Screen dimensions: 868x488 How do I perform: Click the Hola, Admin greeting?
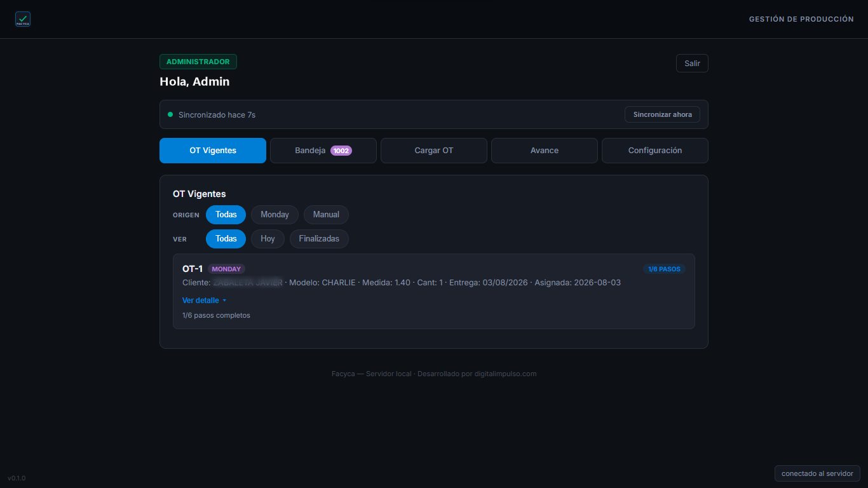[194, 81]
